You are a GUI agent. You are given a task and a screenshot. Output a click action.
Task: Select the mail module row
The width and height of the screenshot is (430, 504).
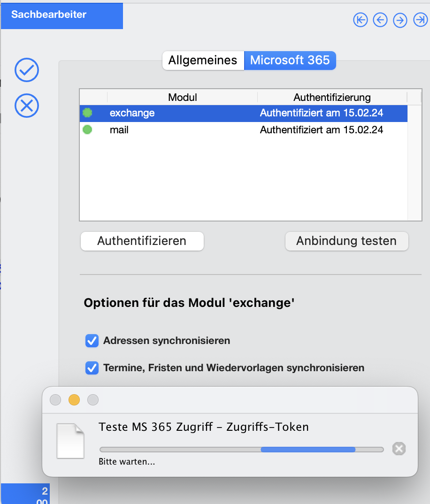(x=244, y=130)
